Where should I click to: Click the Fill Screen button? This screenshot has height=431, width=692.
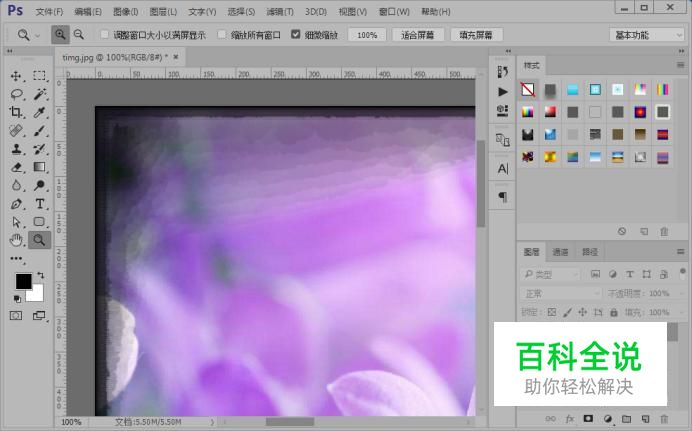pos(476,35)
